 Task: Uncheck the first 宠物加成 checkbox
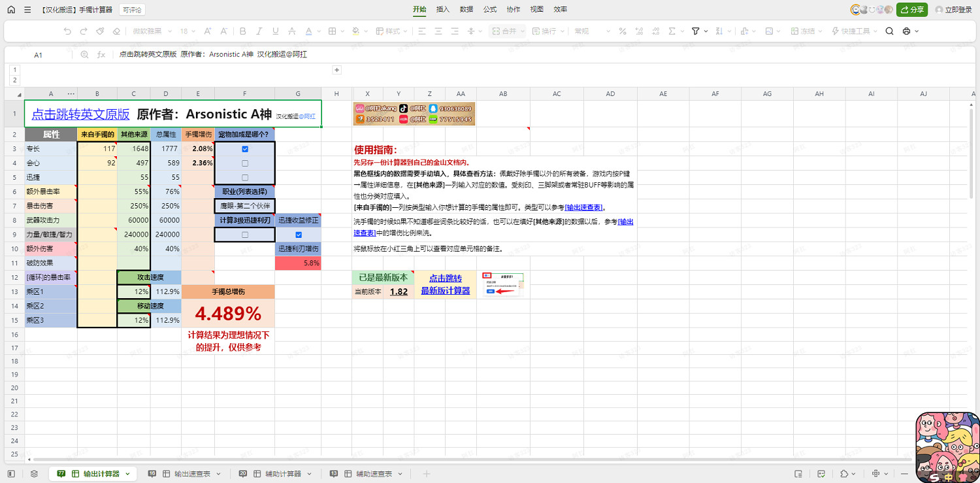click(244, 148)
